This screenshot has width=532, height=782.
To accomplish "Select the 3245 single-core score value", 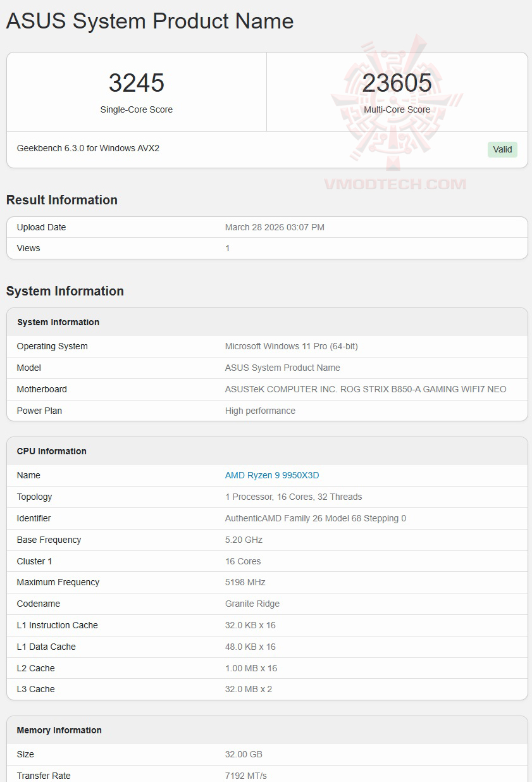I will (137, 83).
